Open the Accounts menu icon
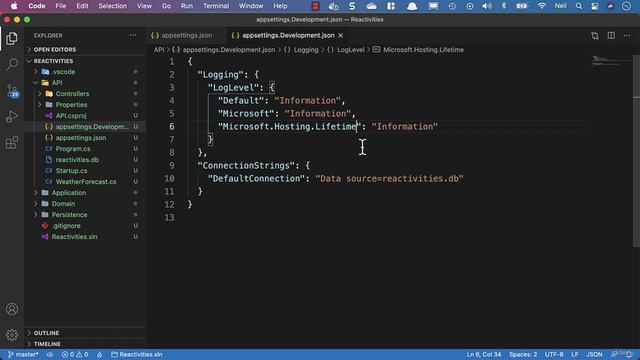Image resolution: width=640 pixels, height=360 pixels. pos(12,309)
